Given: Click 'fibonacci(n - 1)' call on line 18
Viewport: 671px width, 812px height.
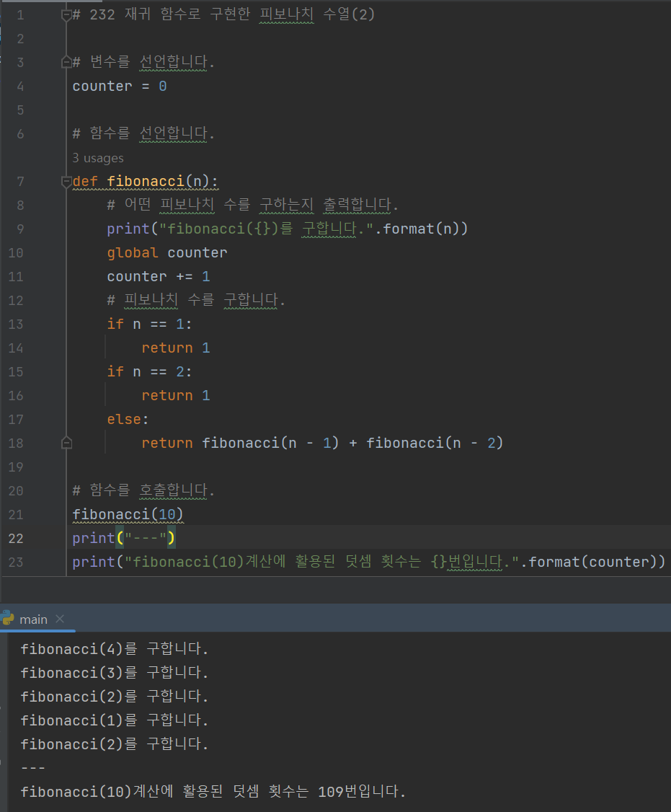Looking at the screenshot, I should click(270, 443).
